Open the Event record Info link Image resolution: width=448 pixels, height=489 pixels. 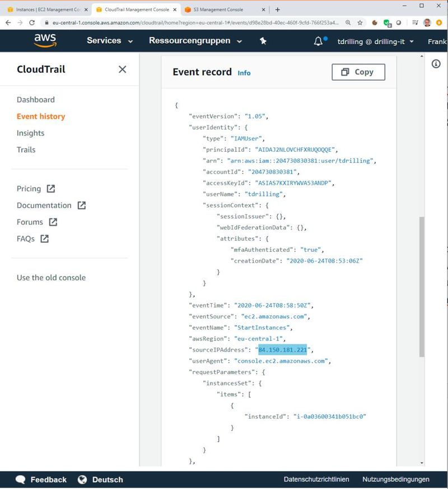click(x=244, y=73)
